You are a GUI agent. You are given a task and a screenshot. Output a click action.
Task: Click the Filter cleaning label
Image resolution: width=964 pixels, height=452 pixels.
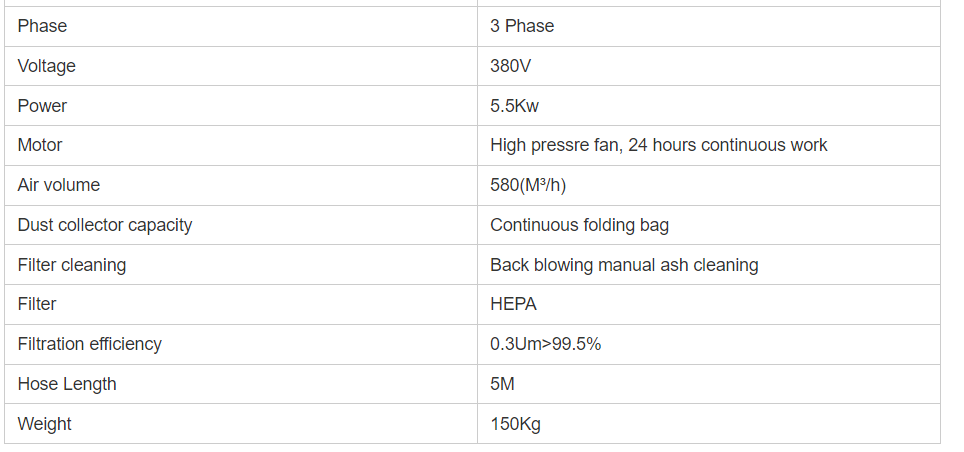click(x=71, y=265)
